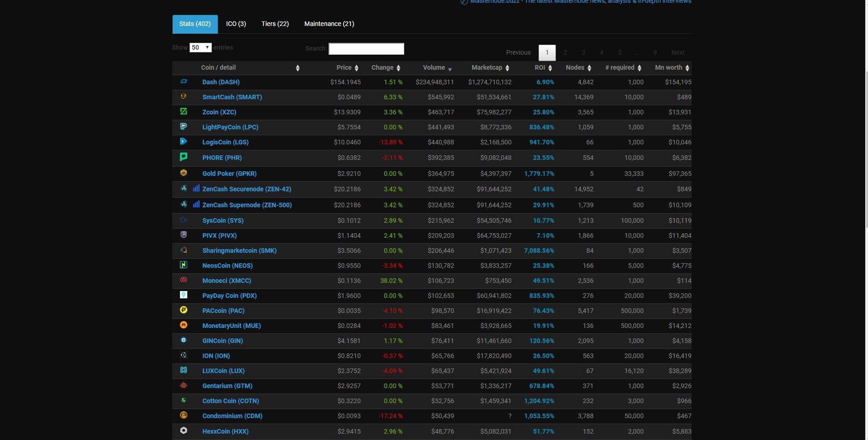Click the SmartCash coin logo icon
Viewport: 868px width, 440px height.
[x=184, y=96]
